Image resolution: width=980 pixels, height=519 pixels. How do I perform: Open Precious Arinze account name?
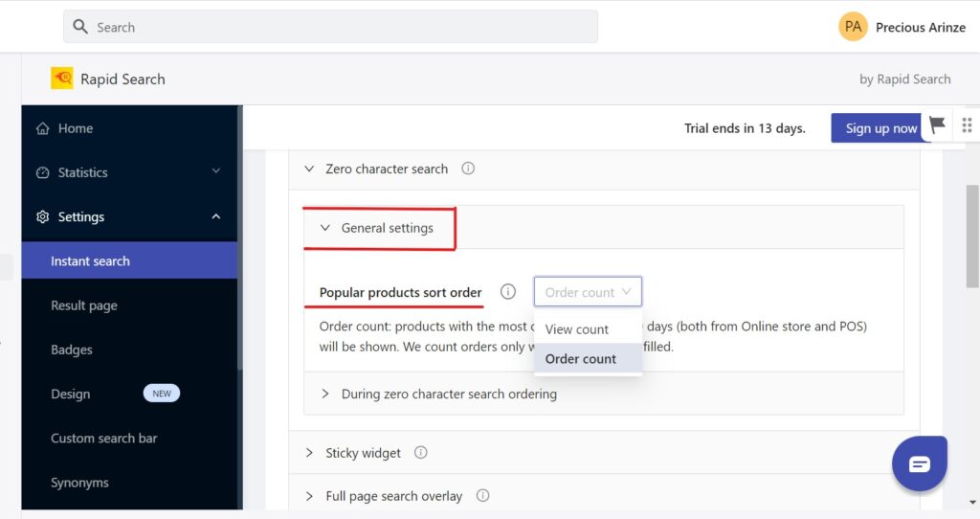pos(920,28)
